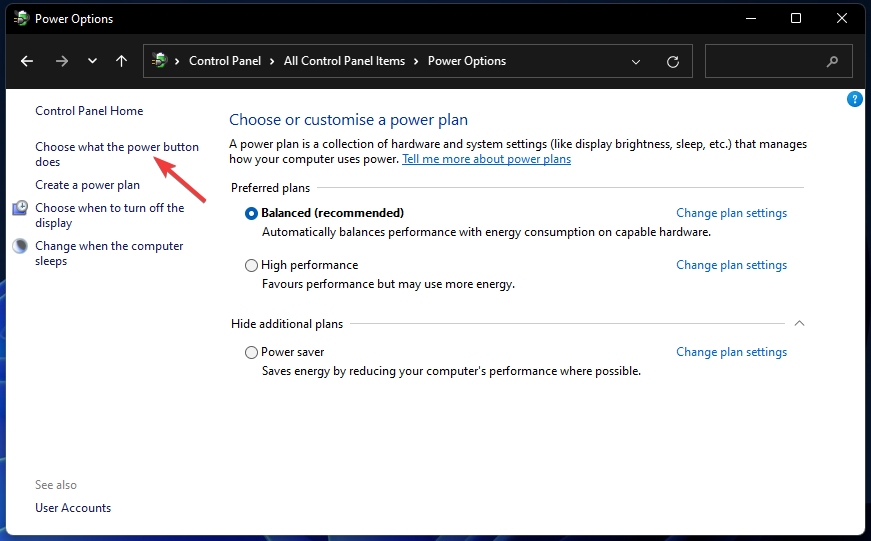This screenshot has height=541, width=871.
Task: Click the forward navigation arrow
Action: [x=62, y=61]
